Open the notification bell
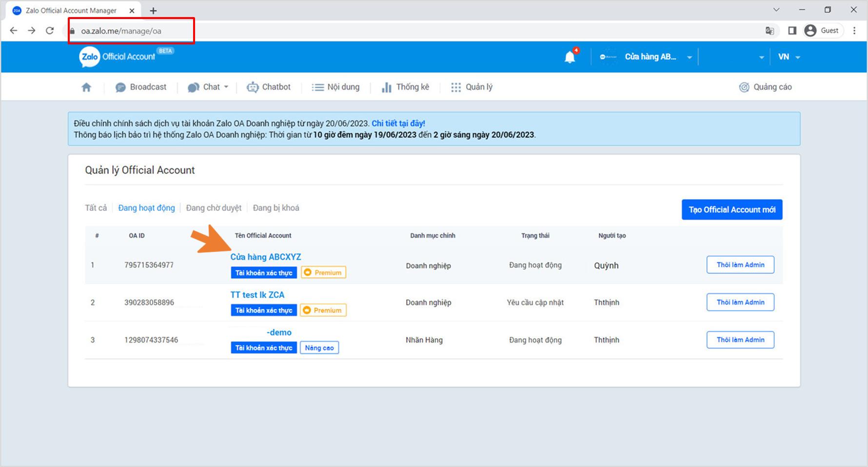 click(570, 57)
